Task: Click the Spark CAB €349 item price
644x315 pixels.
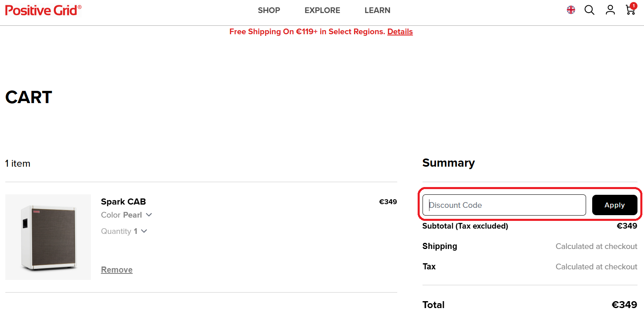Action: (x=388, y=202)
